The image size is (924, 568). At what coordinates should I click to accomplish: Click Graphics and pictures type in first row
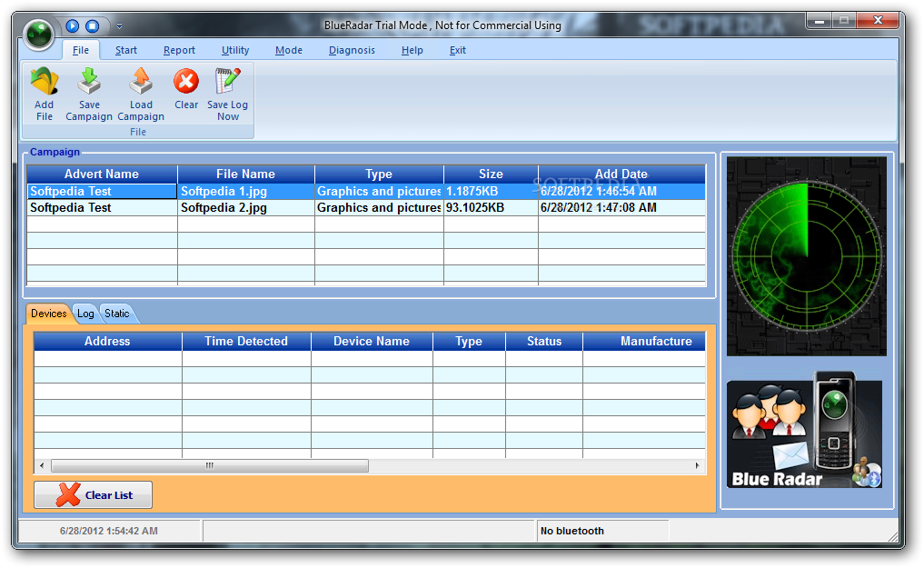tap(379, 191)
